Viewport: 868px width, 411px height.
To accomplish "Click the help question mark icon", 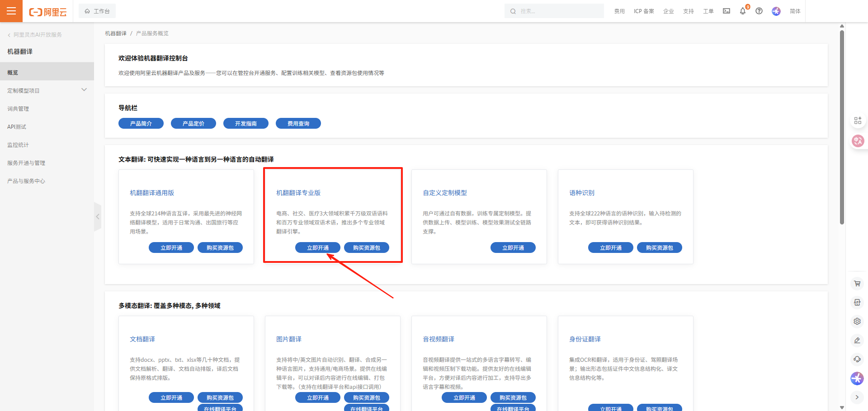I will click(759, 11).
